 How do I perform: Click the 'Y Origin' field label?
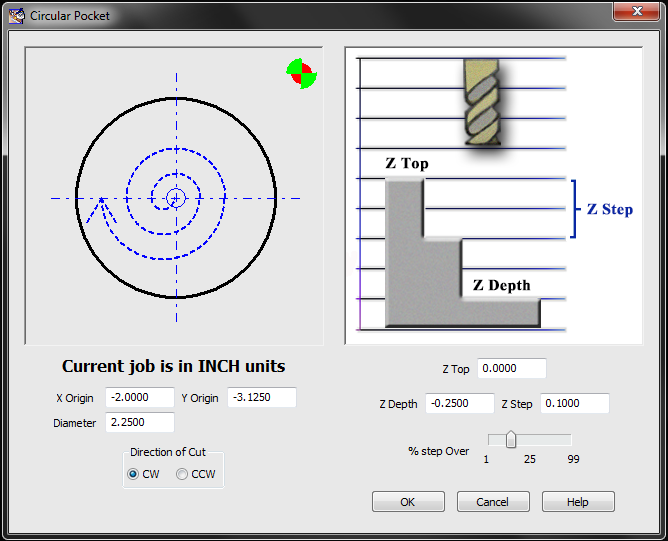click(x=200, y=398)
